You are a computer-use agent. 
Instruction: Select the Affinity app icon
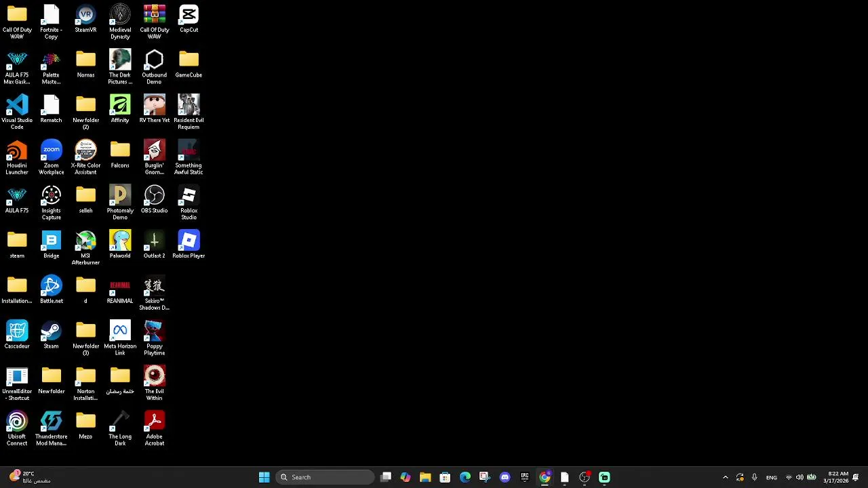click(x=120, y=109)
